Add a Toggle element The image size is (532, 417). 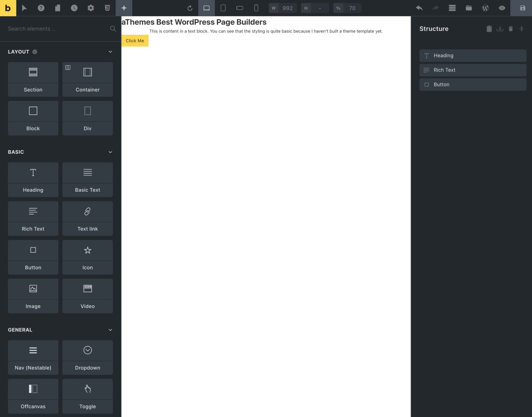[88, 396]
